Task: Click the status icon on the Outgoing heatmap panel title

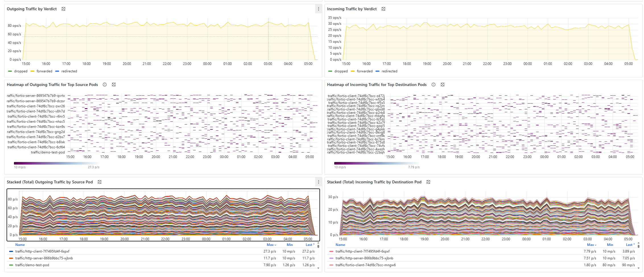Action: tap(114, 85)
